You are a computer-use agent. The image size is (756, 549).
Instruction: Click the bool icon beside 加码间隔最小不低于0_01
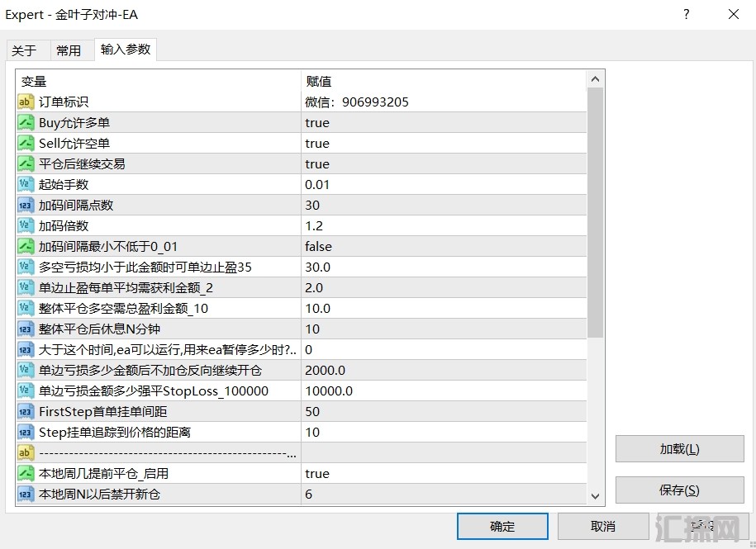click(x=26, y=247)
